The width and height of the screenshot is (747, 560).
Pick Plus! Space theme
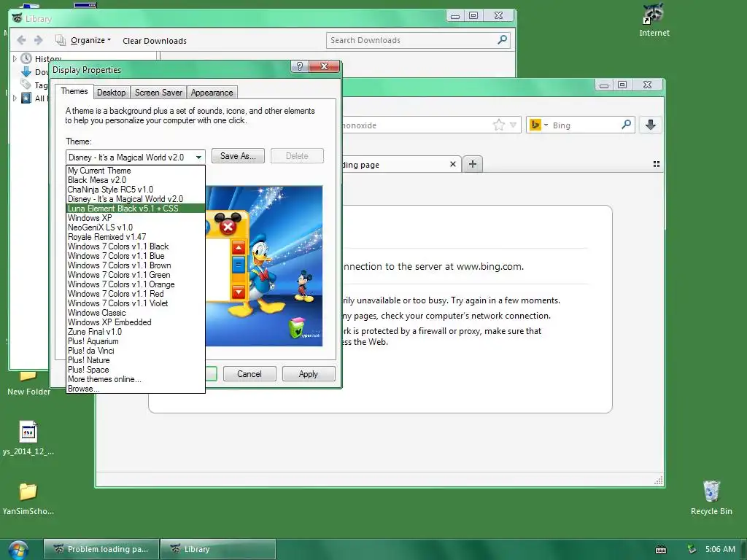[x=135, y=370]
